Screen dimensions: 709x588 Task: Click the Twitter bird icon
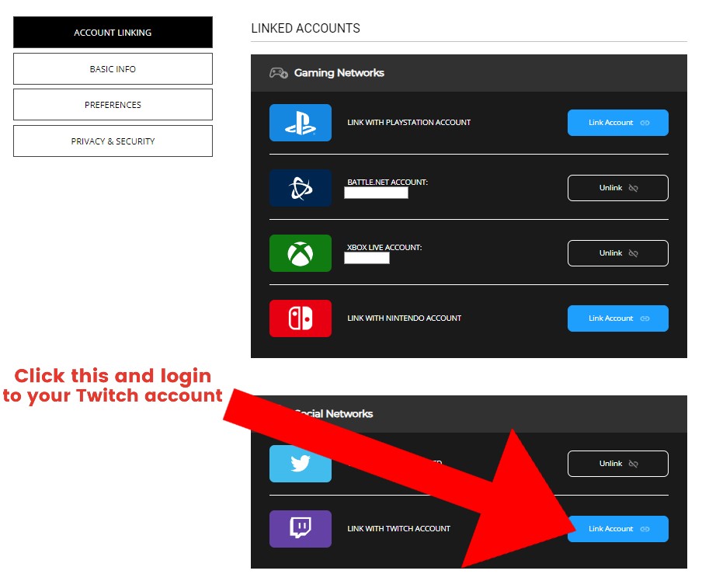(301, 464)
